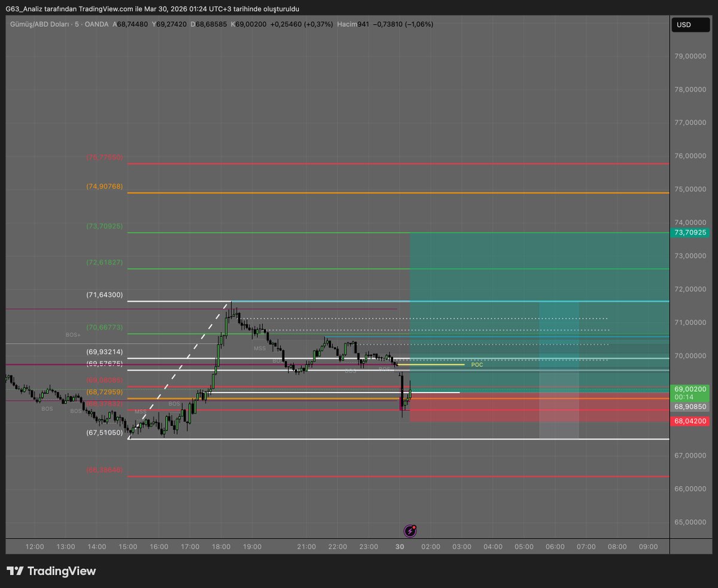Click the green current price label 69,00200
This screenshot has width=718, height=588.
click(x=689, y=389)
